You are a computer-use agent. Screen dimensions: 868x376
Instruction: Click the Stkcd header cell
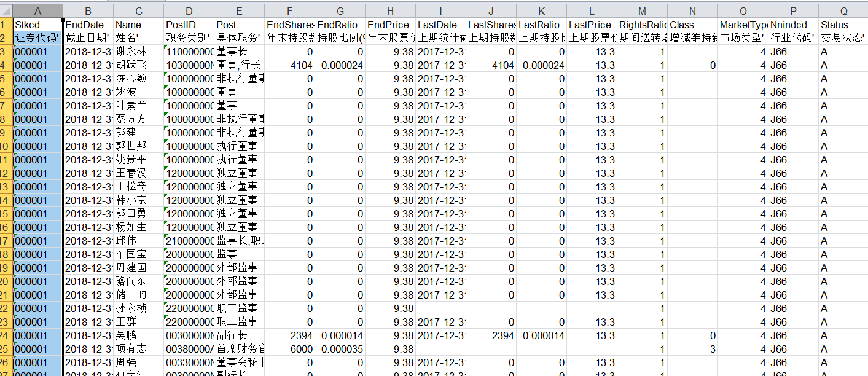point(37,25)
